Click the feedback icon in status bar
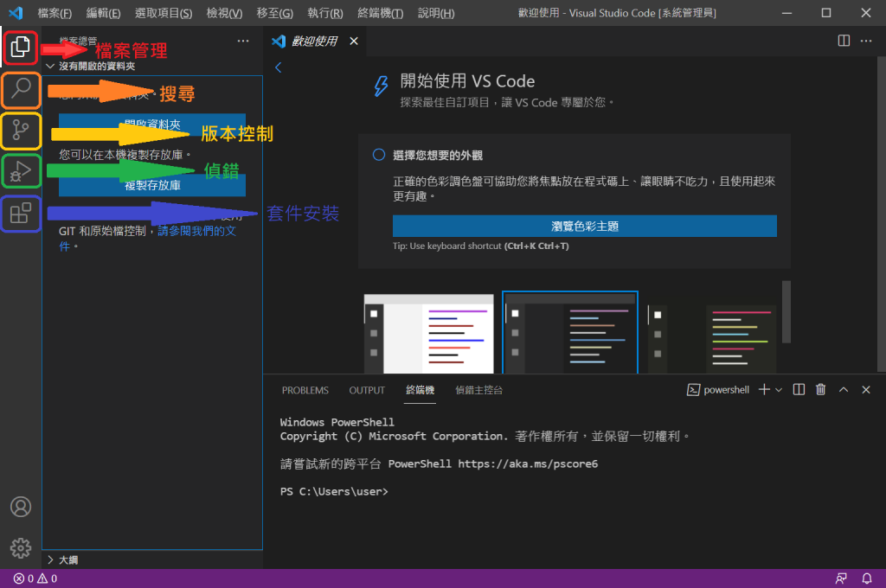The height and width of the screenshot is (588, 886). point(841,578)
